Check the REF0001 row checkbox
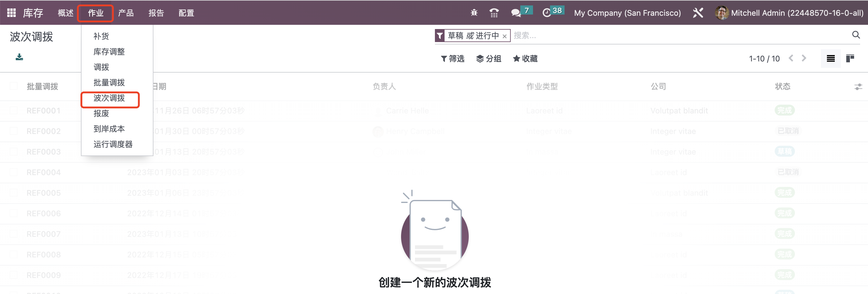The image size is (868, 294). coord(14,111)
